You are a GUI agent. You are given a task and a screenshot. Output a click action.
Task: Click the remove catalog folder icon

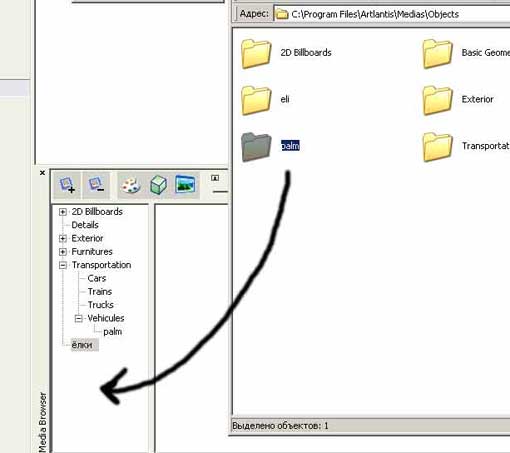tap(96, 185)
